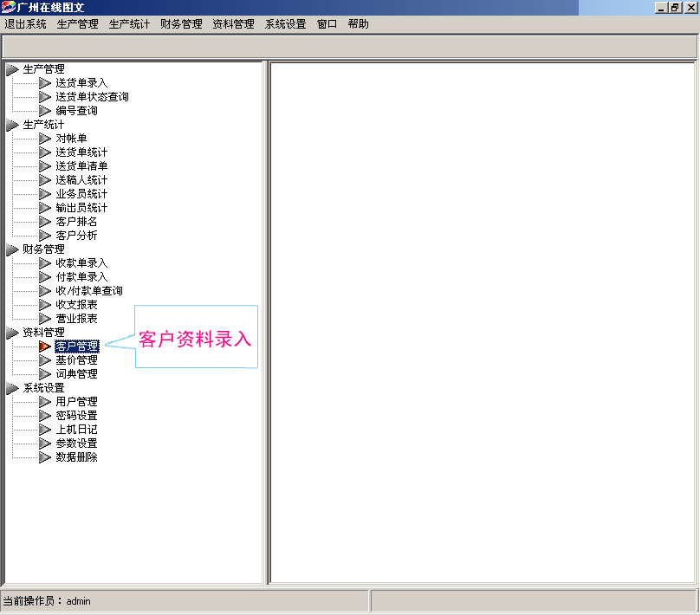The height and width of the screenshot is (615, 700).
Task: Click arrow icon beside 基价管理
Action: pos(45,359)
